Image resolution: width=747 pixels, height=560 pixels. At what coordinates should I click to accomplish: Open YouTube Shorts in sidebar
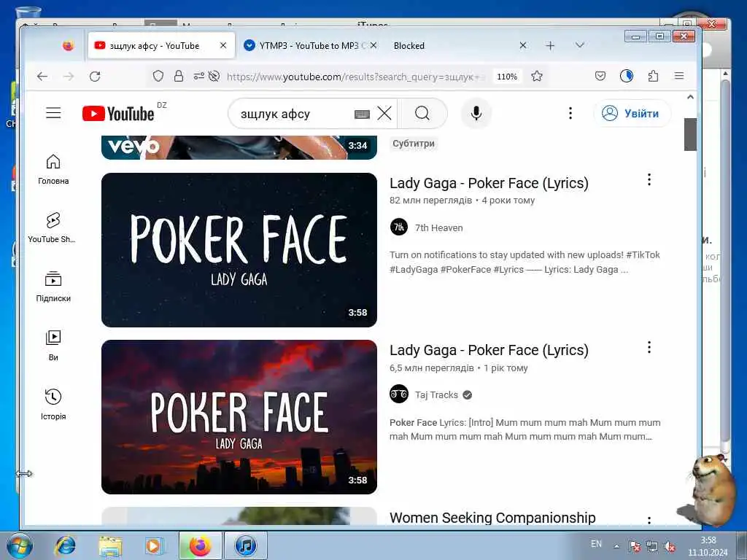pyautogui.click(x=53, y=228)
